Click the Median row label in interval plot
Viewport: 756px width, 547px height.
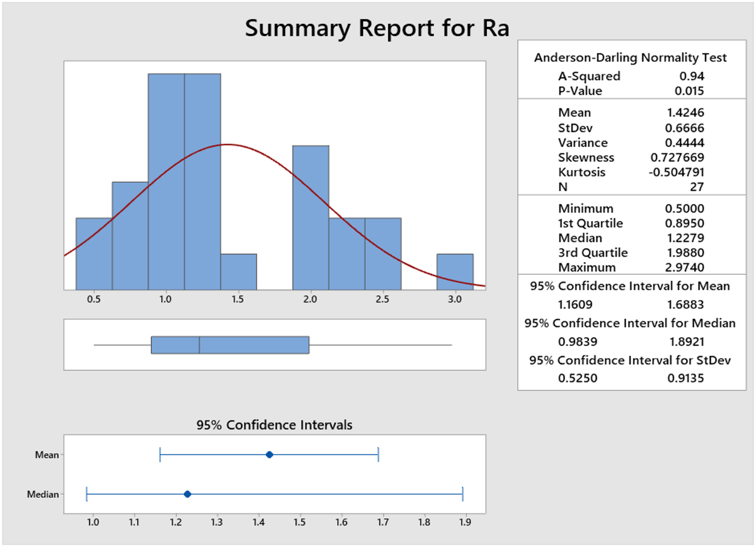43,494
